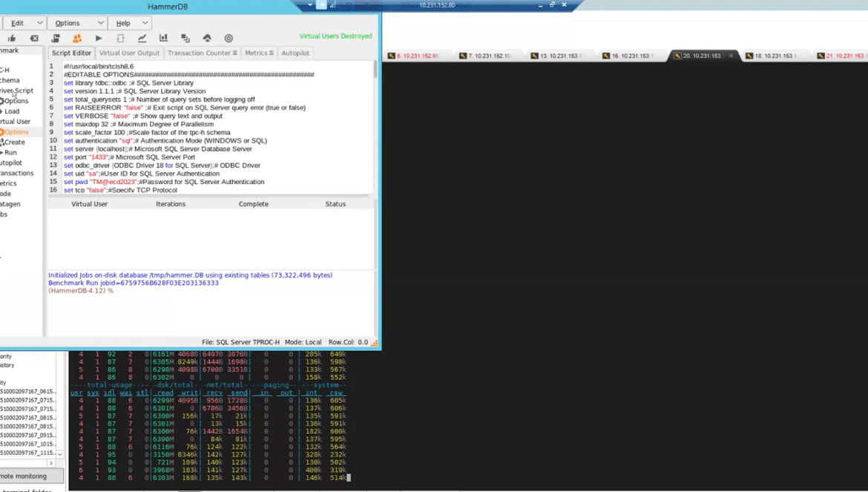Select Options under Driver Script

tap(16, 101)
